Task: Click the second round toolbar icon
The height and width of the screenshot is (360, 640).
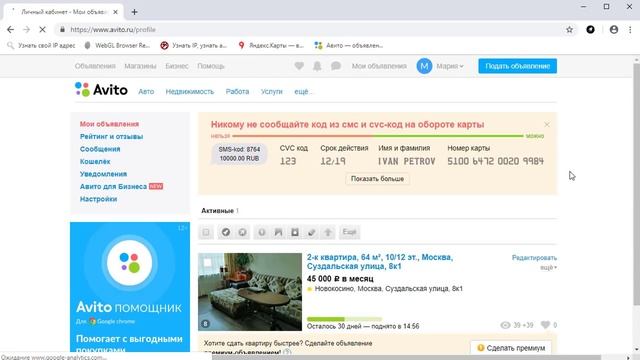Action: coord(242,232)
